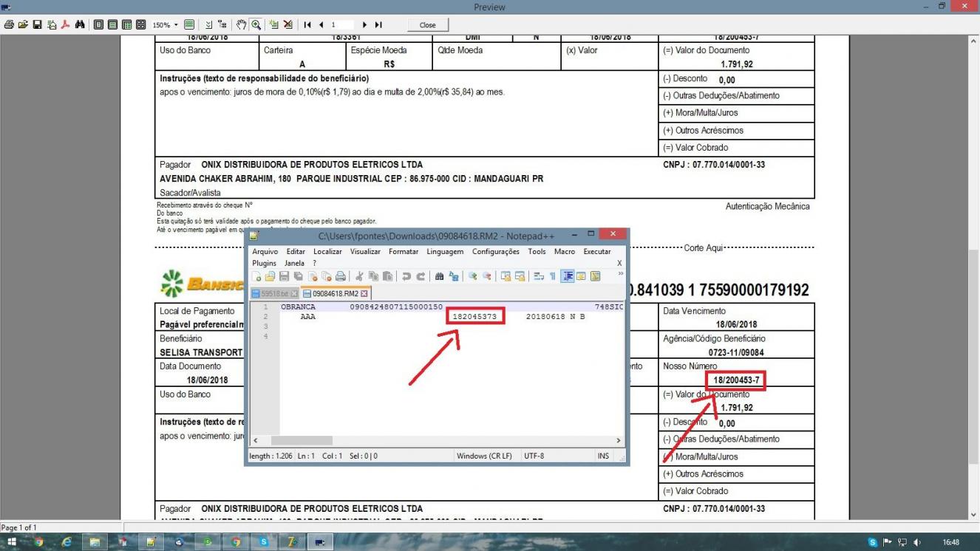Go to last page in Preview
The height and width of the screenshot is (551, 980).
(378, 24)
